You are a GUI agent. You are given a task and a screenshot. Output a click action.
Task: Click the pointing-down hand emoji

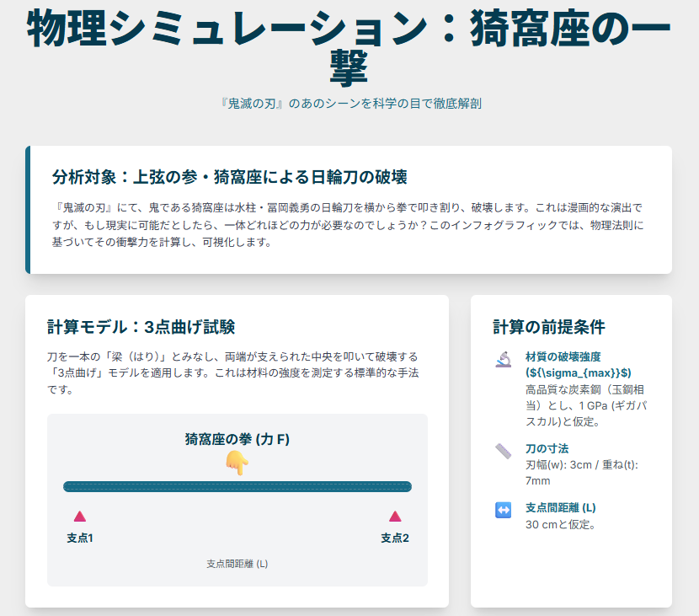pyautogui.click(x=237, y=463)
